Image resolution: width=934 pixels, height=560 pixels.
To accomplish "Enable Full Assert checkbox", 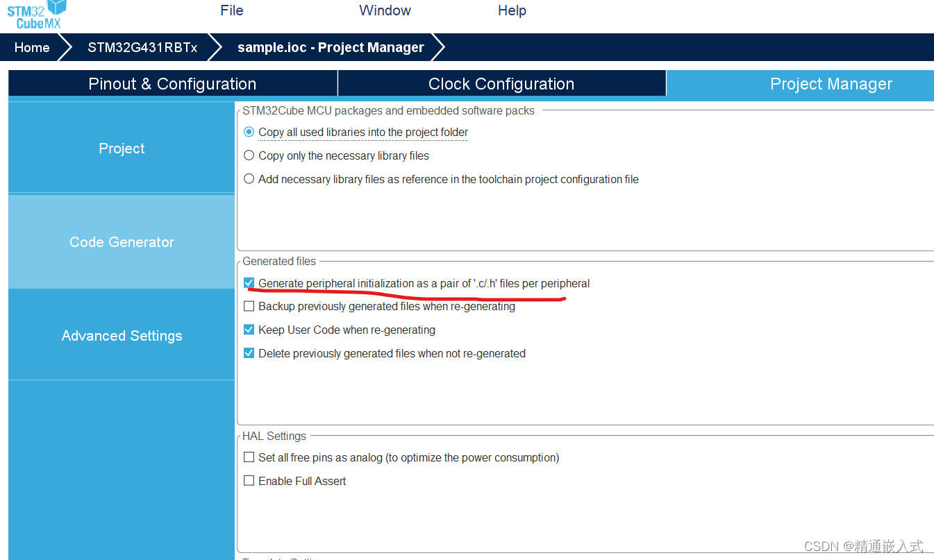I will 249,481.
